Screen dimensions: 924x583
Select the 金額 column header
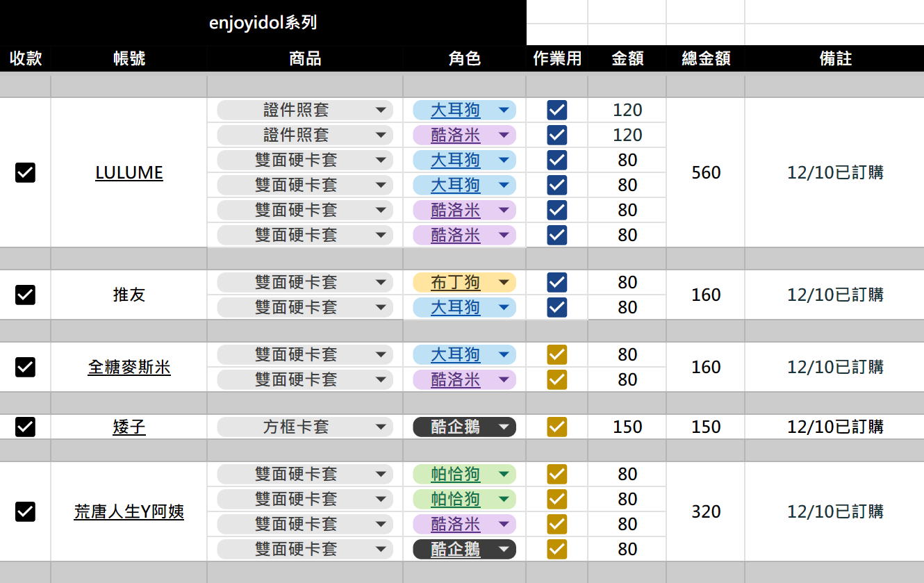coord(627,58)
